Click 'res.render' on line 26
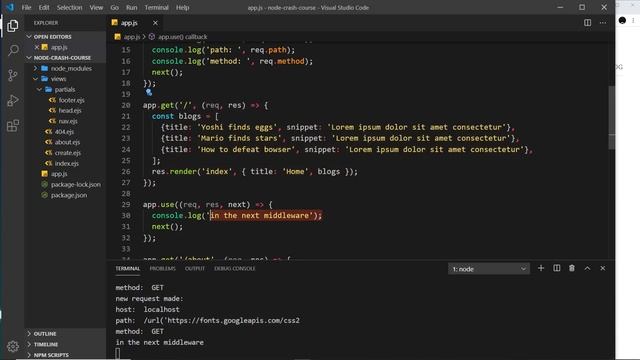Screen dimensions: 640x360 (174, 171)
